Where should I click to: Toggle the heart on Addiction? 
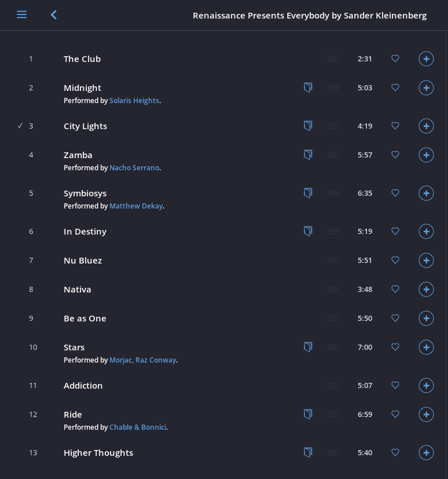[x=395, y=385]
